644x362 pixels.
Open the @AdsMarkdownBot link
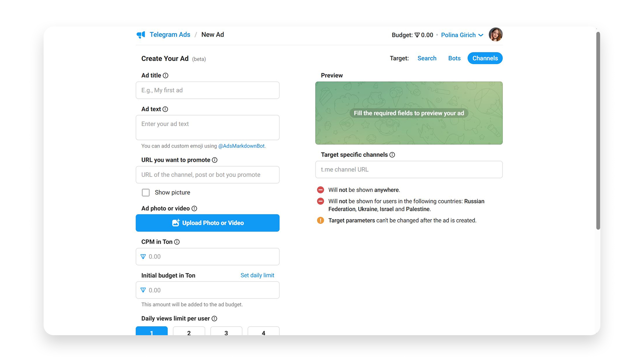(241, 146)
